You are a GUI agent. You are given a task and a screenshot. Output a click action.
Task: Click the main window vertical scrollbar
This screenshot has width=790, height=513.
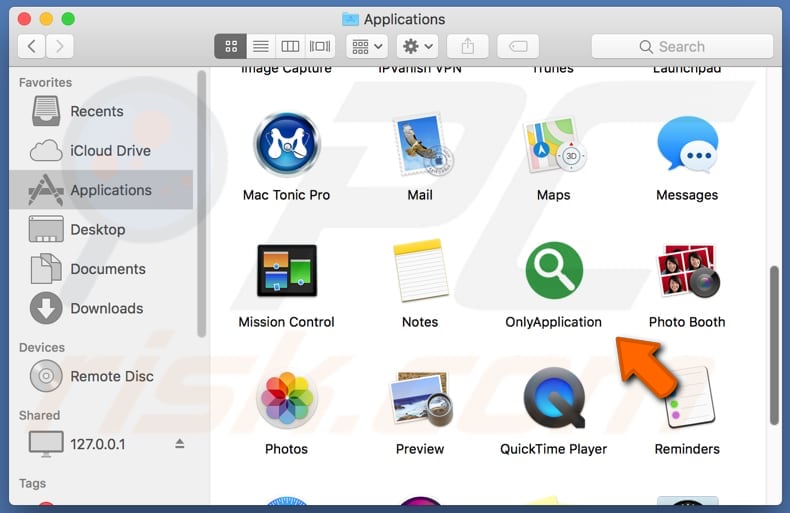coord(774,345)
